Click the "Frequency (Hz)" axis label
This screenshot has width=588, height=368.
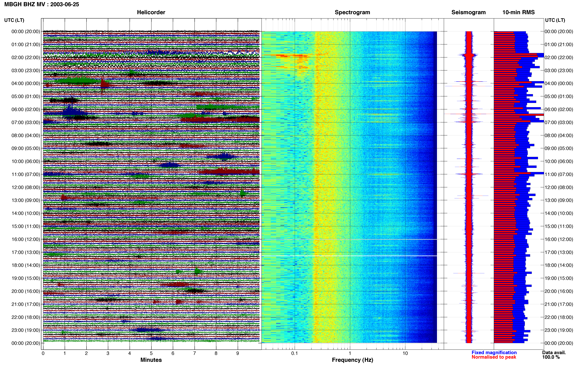352,360
